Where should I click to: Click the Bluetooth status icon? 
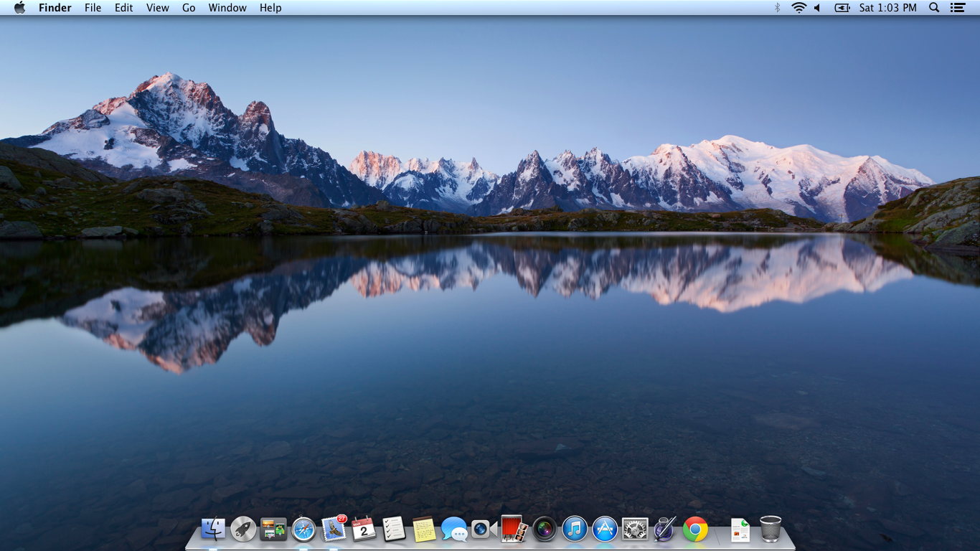[x=777, y=8]
